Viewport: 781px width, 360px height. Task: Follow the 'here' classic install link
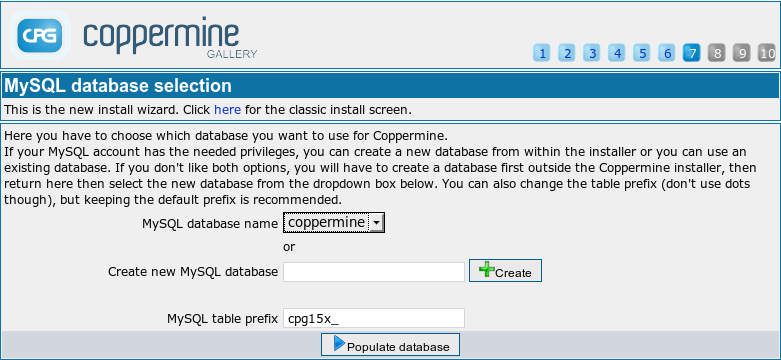(x=228, y=110)
